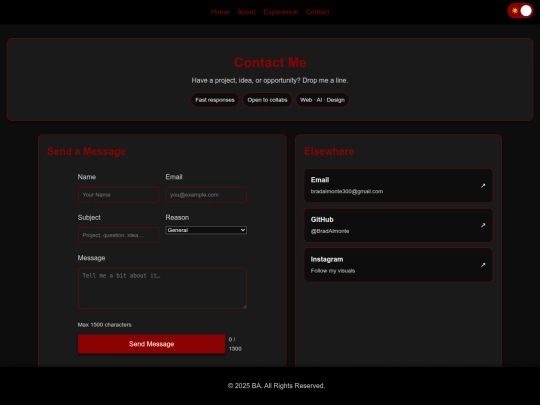The width and height of the screenshot is (540, 405).
Task: Focus the email address input field
Action: pos(206,195)
